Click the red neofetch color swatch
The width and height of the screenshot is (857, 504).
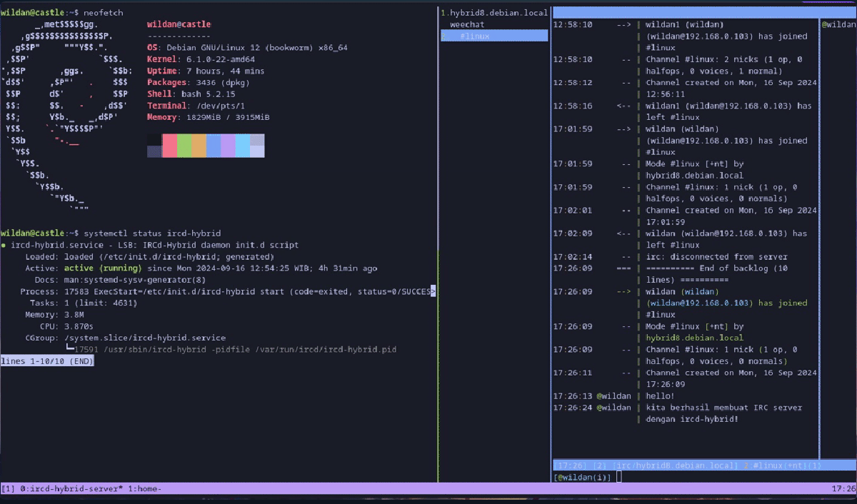tap(169, 146)
